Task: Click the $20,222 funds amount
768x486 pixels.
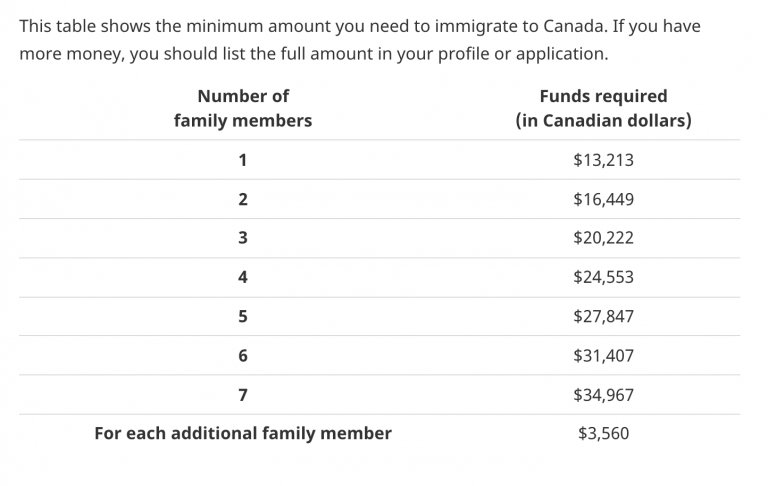Action: [603, 238]
